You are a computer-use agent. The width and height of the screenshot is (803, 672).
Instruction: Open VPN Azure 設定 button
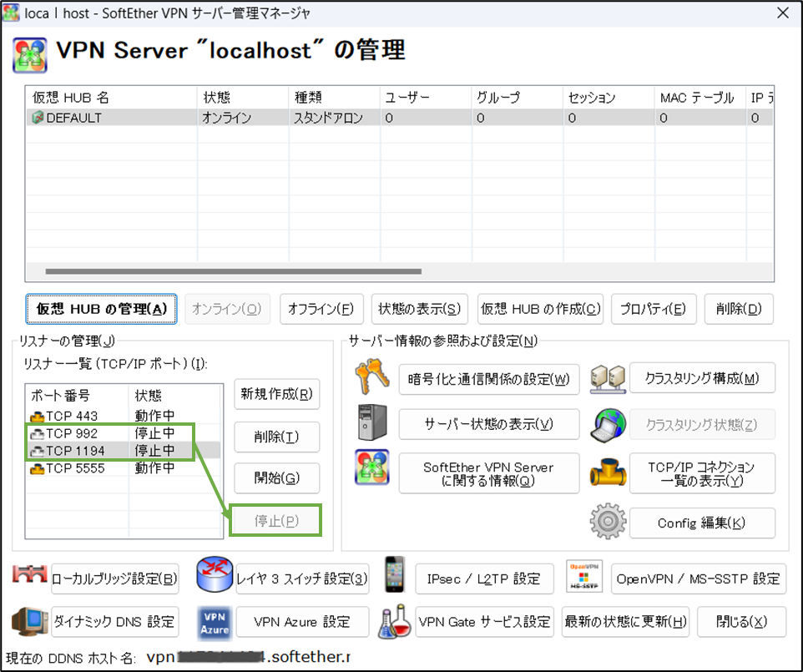tap(302, 622)
